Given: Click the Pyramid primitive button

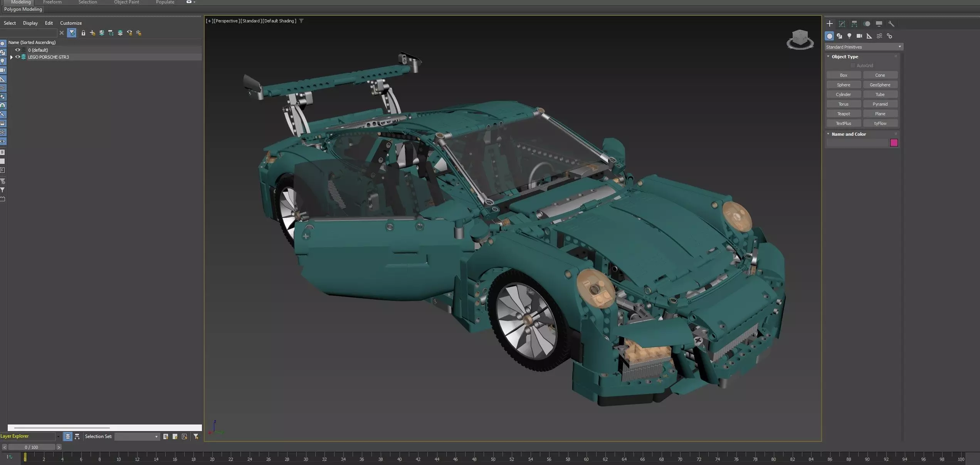Looking at the screenshot, I should coord(880,104).
